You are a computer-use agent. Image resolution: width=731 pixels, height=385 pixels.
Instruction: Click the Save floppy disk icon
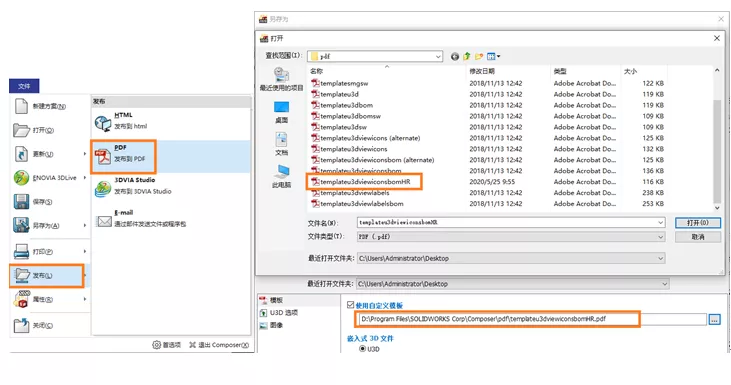click(x=21, y=201)
